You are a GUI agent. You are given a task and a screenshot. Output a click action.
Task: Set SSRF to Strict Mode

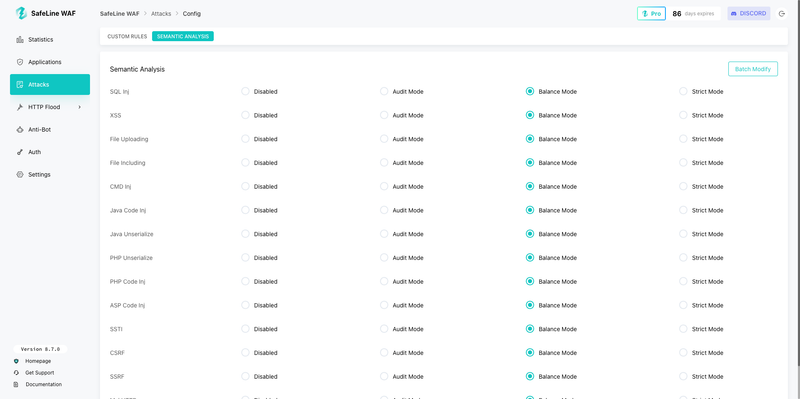683,376
